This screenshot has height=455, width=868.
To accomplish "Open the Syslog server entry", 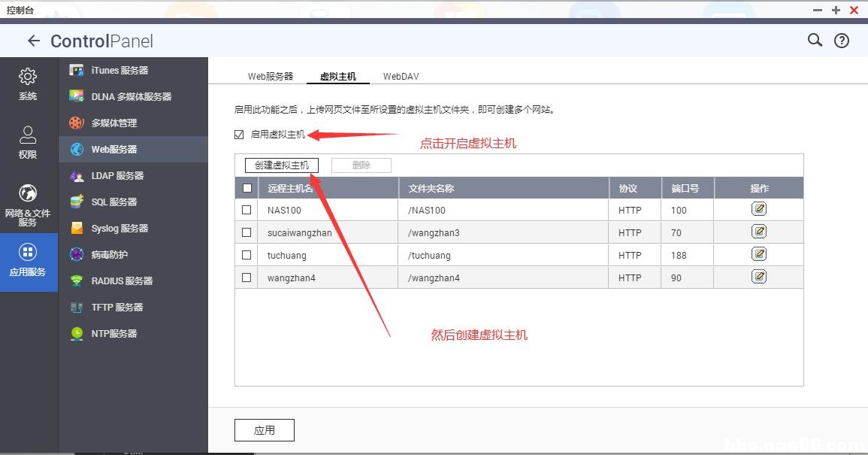I will (x=119, y=228).
